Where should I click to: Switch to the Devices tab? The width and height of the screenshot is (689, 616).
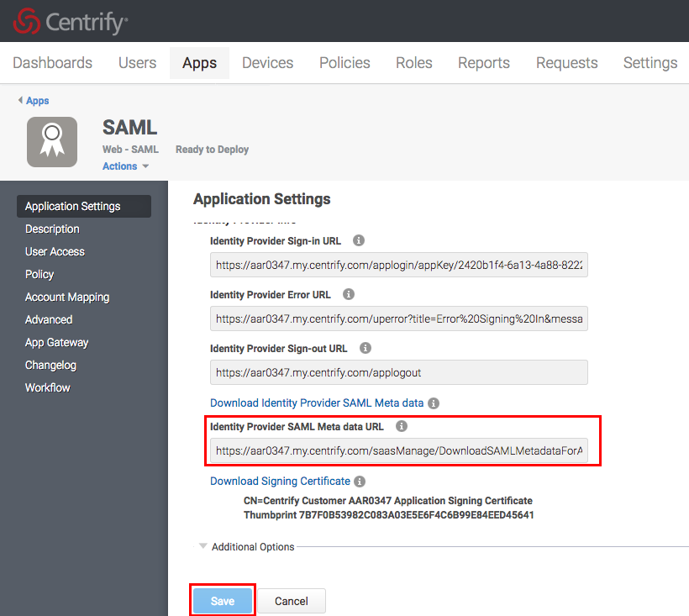click(267, 63)
